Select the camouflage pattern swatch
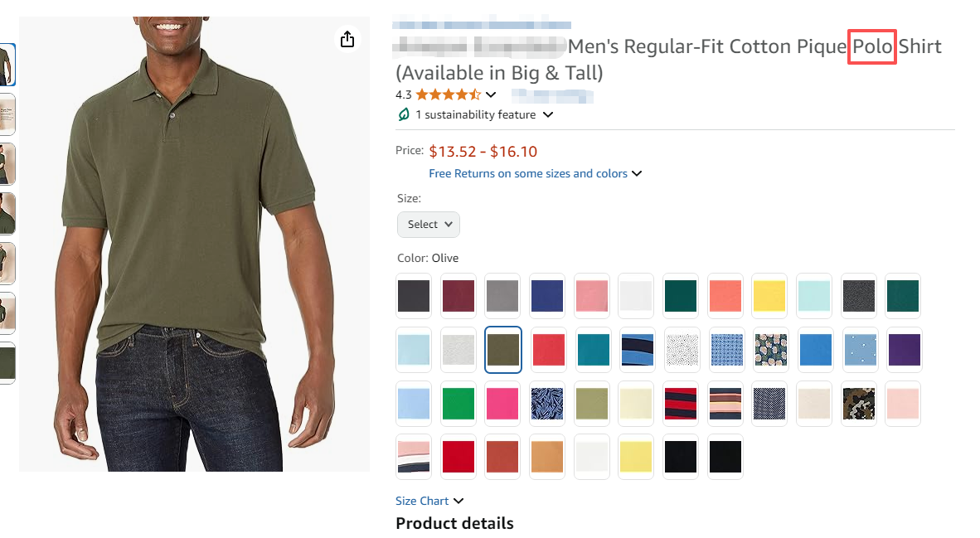 pos(858,404)
